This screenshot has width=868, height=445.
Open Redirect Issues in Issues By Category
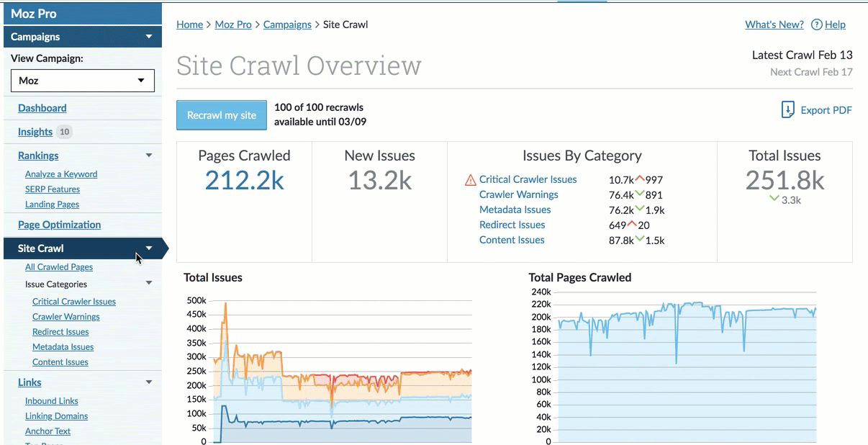click(512, 225)
